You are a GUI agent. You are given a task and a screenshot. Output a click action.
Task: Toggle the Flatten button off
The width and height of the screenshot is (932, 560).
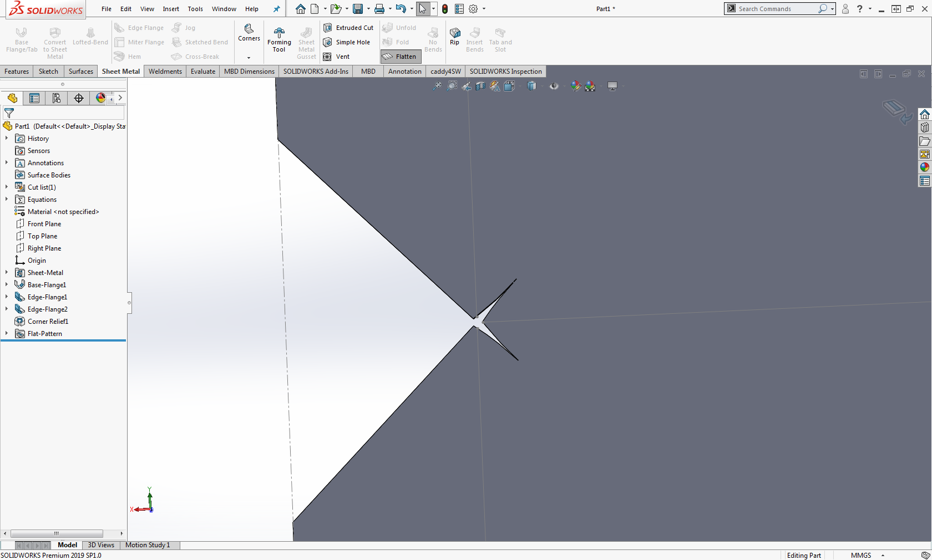(401, 57)
